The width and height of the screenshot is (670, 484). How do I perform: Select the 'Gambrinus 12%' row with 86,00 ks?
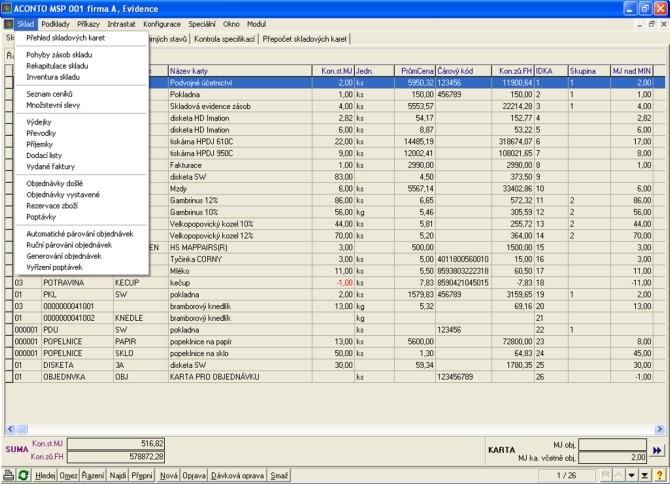(240, 201)
